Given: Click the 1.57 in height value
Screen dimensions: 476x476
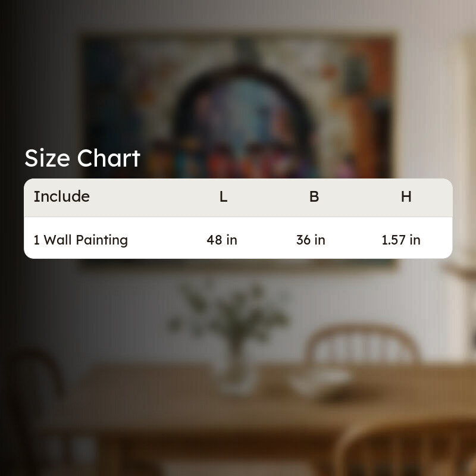Looking at the screenshot, I should click(401, 240).
